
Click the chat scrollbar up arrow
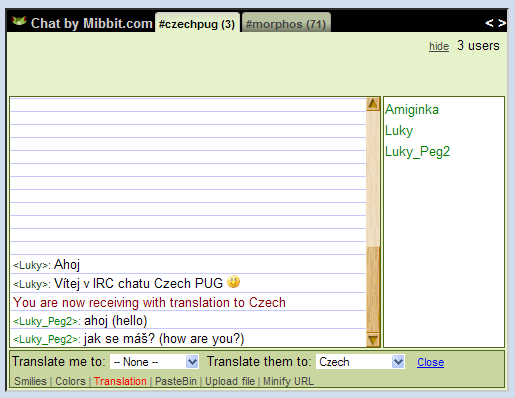[373, 104]
